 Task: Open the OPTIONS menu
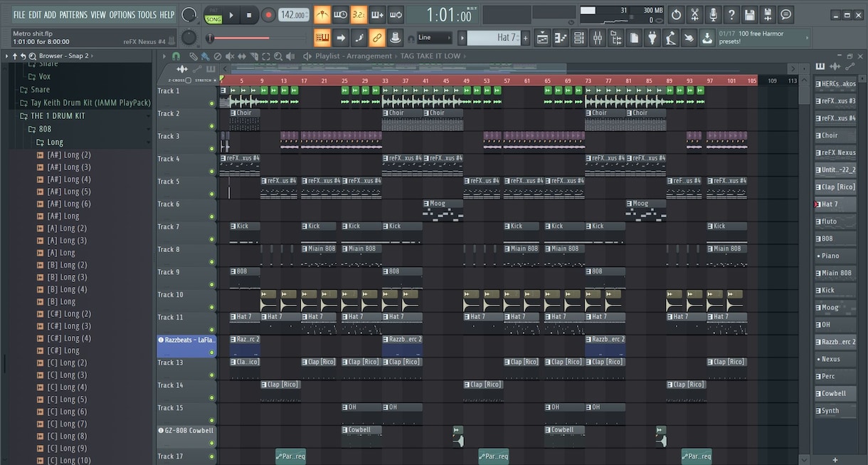click(122, 15)
